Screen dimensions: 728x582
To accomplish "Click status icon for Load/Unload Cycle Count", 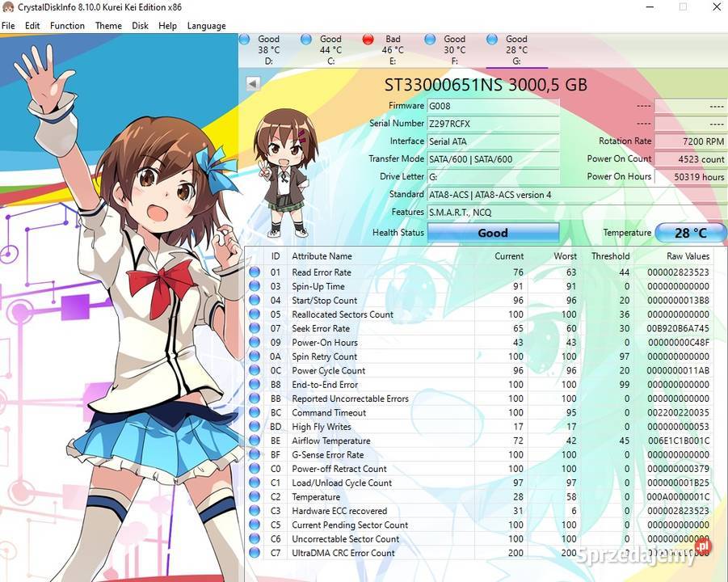I will pyautogui.click(x=255, y=483).
